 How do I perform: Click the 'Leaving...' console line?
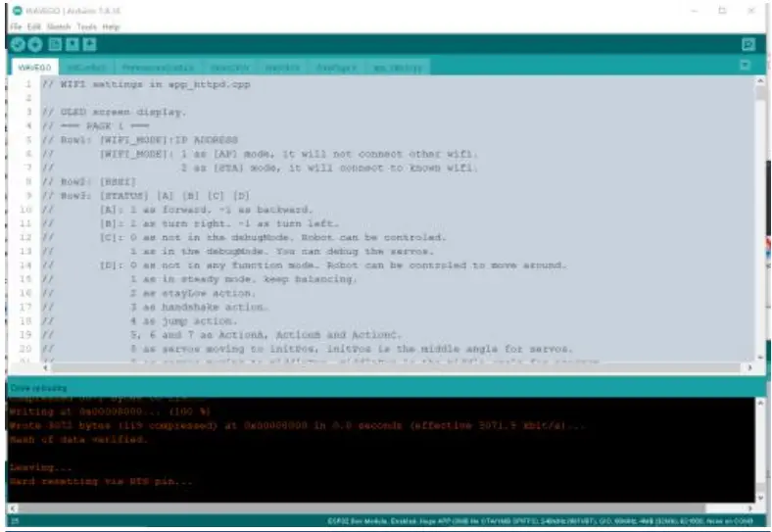(x=40, y=467)
